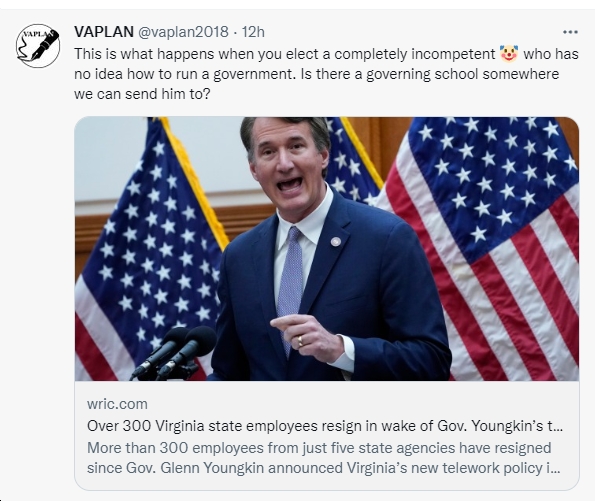Viewport: 595px width, 501px height.
Task: Click the truncated 'Youngkin's t...' headline ending
Action: tap(517, 426)
